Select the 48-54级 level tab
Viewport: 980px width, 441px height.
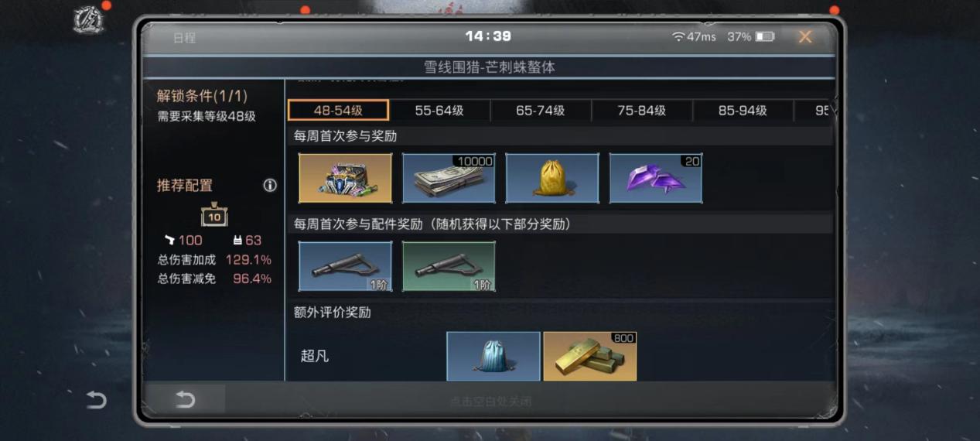click(338, 111)
